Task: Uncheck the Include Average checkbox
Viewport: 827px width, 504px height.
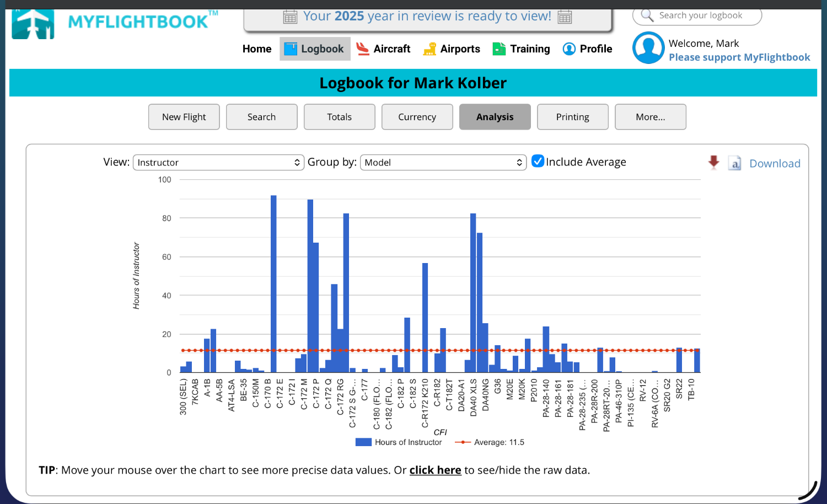Action: point(538,162)
